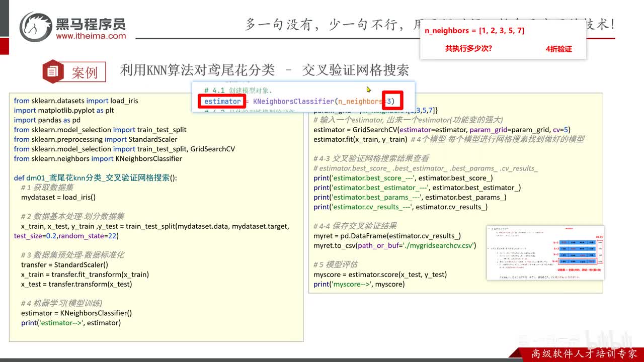Click the n_neighbors = [1, 2, 3, 5, 7] text
Image resolution: width=644 pixels, height=362 pixels.
pos(474,31)
